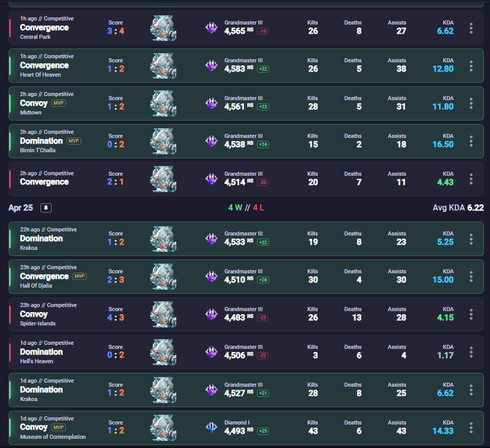
Task: Click Grandmaster rank icon in Hell's Heaven row
Action: point(212,352)
